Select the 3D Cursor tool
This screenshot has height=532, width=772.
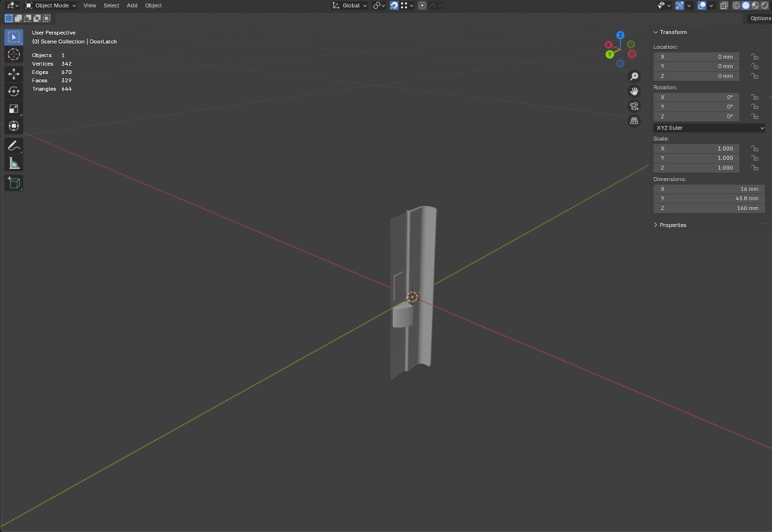pos(14,54)
